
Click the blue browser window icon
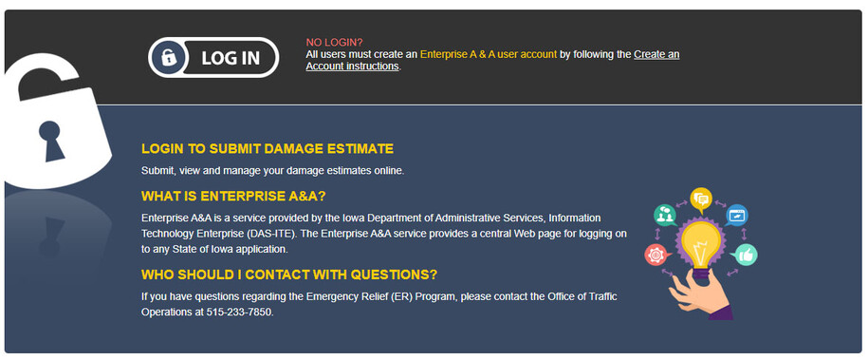pyautogui.click(x=736, y=216)
